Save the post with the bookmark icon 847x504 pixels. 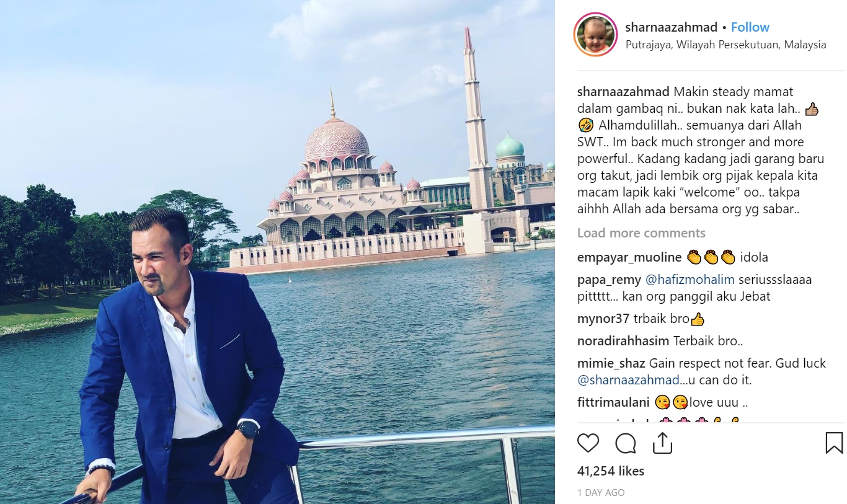[x=834, y=443]
